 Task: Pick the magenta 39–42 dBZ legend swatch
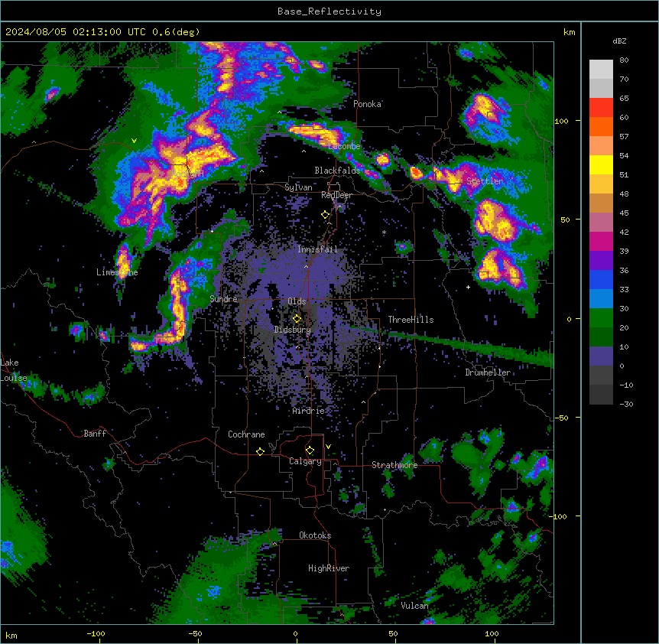[601, 242]
